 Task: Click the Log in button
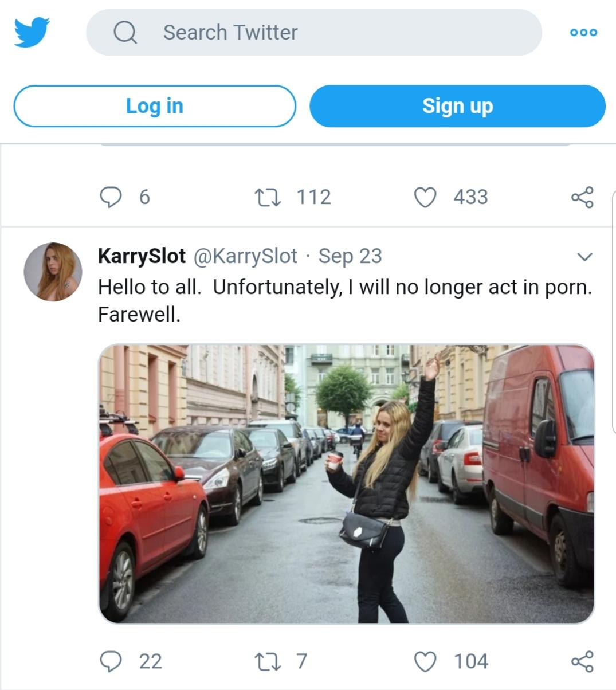tap(155, 106)
